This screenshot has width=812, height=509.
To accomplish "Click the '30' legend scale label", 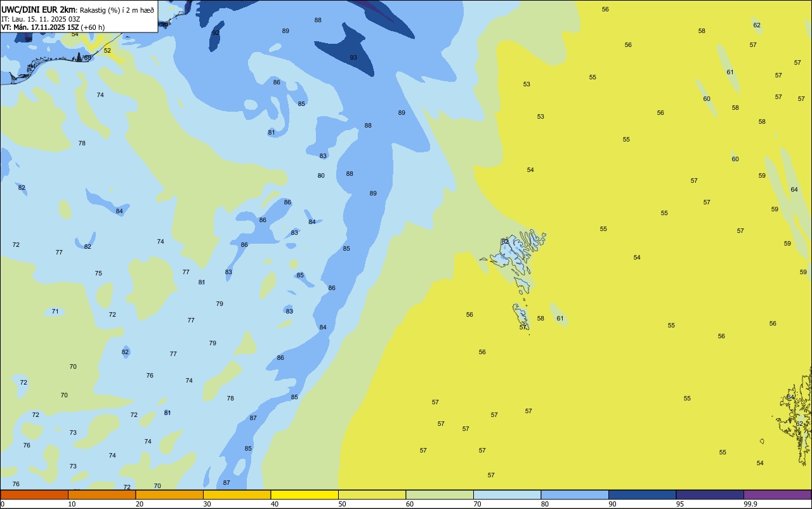I will 207,504.
